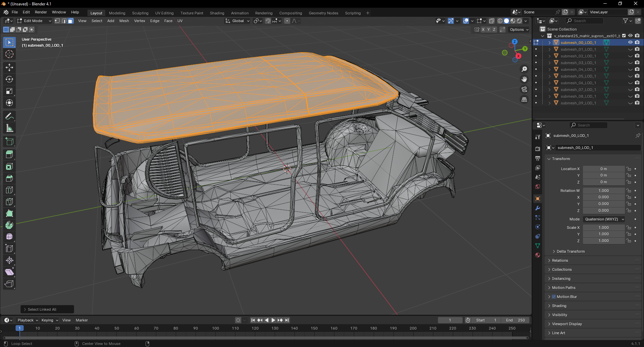Select the 3D Cursor tool

coord(9,54)
